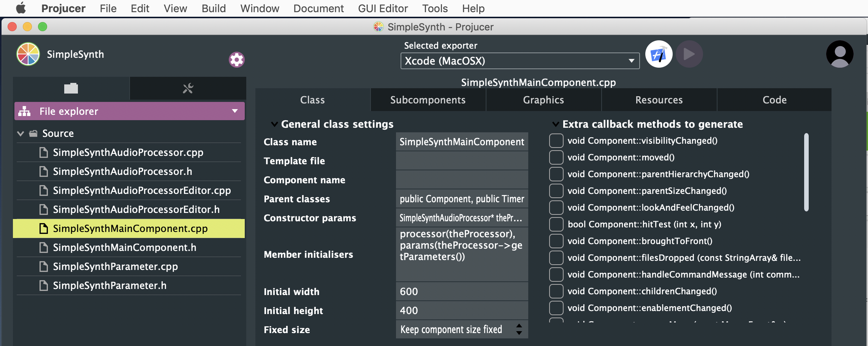Click the grayed-out launch play button
Viewport: 868px width, 346px height.
[689, 54]
